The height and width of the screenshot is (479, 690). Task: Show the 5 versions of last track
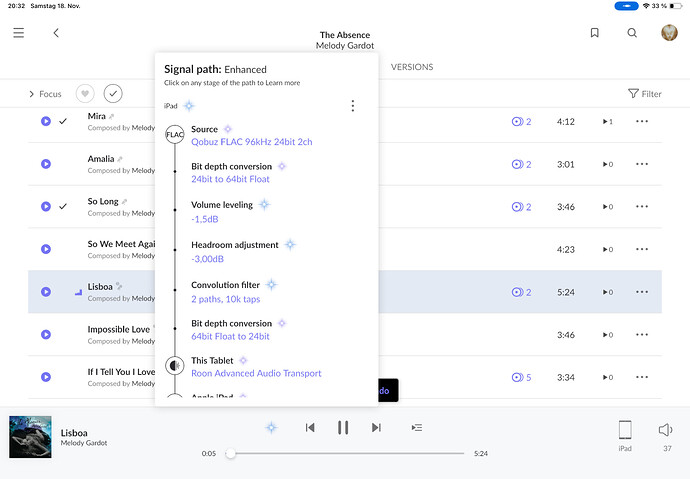[x=521, y=377]
